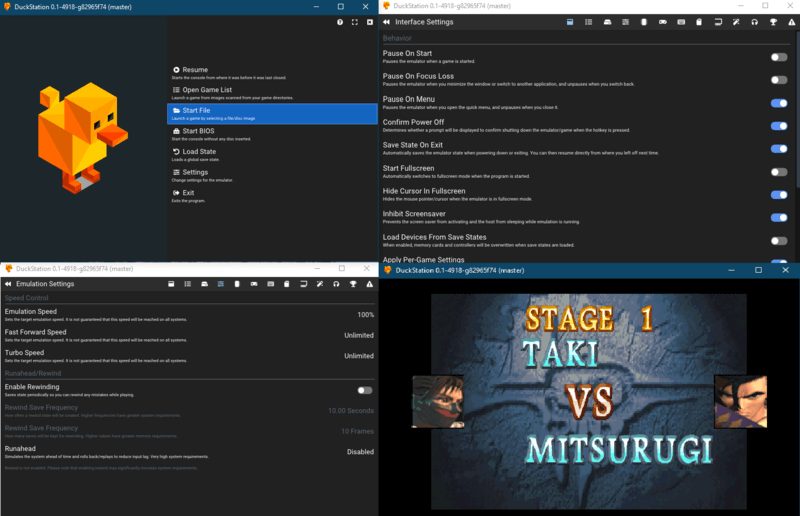The height and width of the screenshot is (516, 800).
Task: Select Start BIOS menu entry
Action: pos(272,134)
